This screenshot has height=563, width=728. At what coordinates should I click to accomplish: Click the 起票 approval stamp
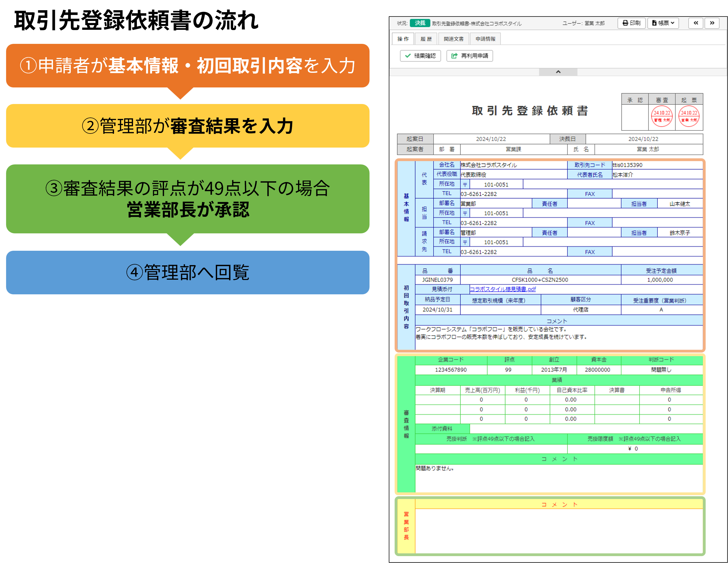point(689,116)
